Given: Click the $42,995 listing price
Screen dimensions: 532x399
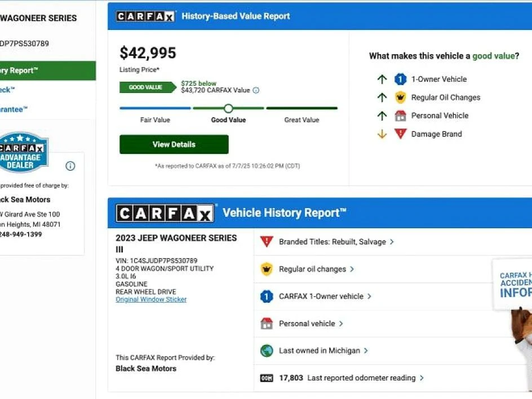Looking at the screenshot, I should click(148, 53).
